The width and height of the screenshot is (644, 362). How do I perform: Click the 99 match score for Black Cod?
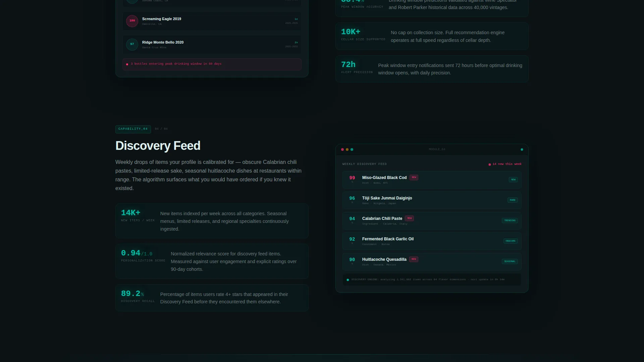coord(352,178)
